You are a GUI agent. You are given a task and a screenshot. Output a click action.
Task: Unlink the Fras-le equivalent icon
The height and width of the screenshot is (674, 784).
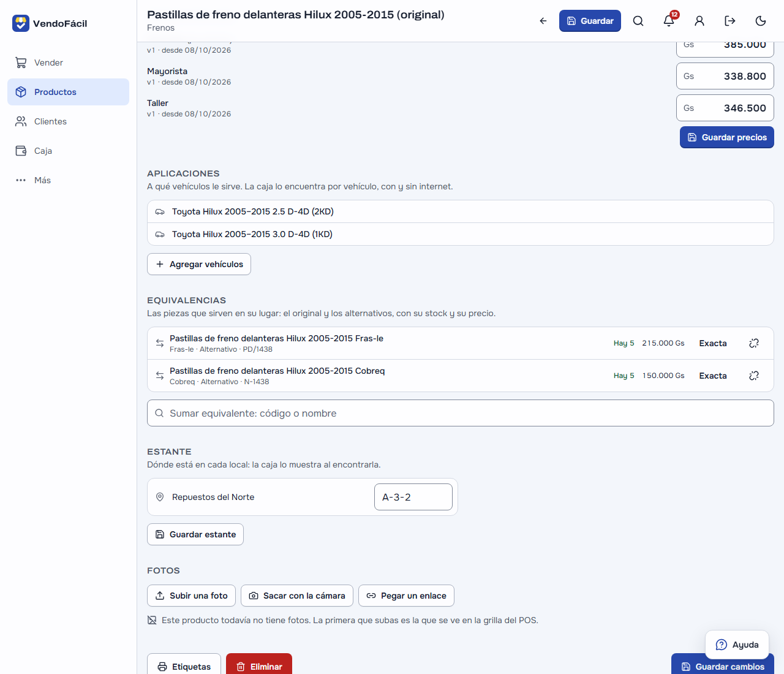click(754, 343)
